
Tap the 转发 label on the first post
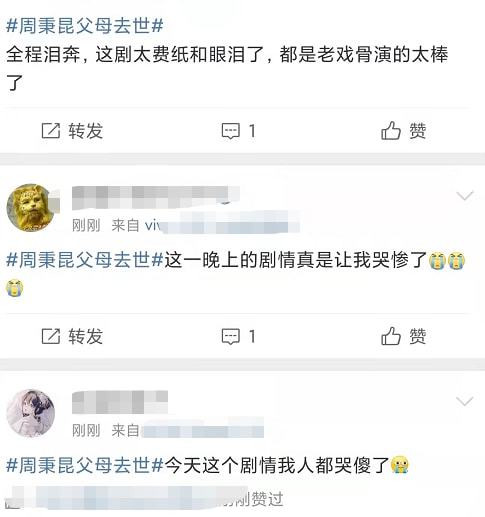pos(86,131)
